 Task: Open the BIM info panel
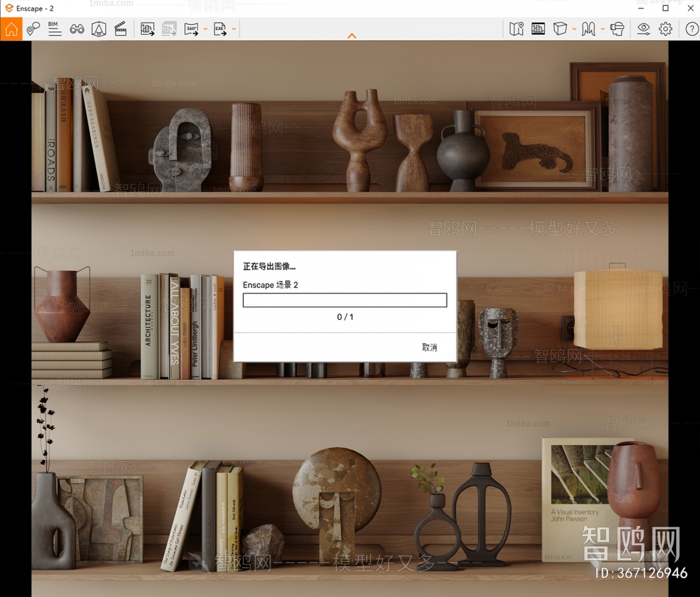click(x=55, y=29)
